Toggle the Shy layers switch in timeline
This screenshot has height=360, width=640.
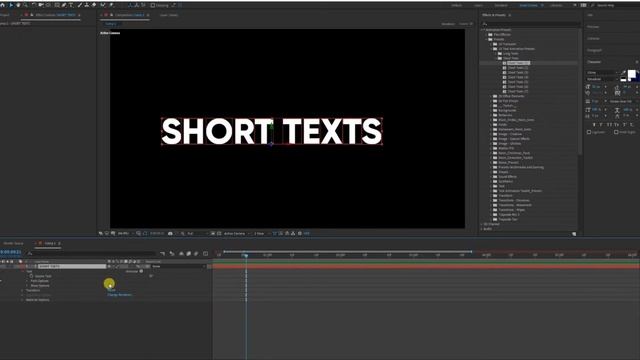(181, 253)
